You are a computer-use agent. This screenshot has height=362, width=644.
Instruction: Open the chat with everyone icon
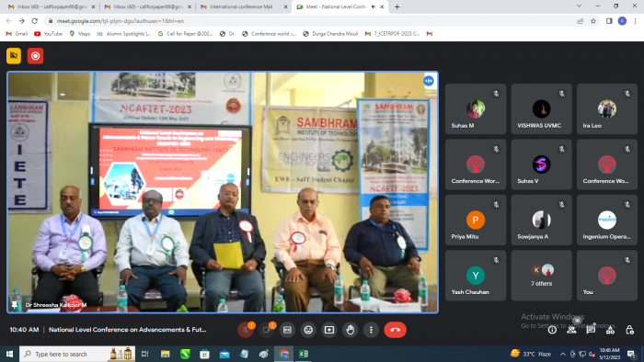pyautogui.click(x=591, y=330)
